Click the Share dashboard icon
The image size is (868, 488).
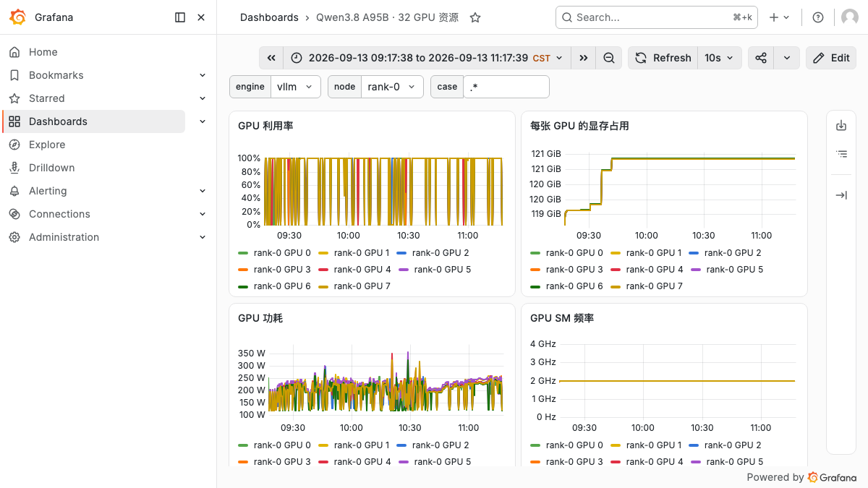pos(761,58)
